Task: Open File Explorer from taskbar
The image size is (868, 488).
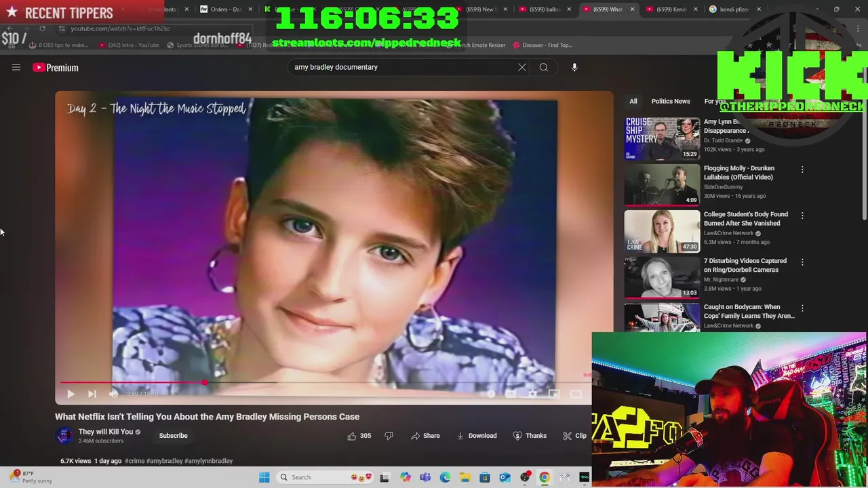Action: tap(465, 477)
